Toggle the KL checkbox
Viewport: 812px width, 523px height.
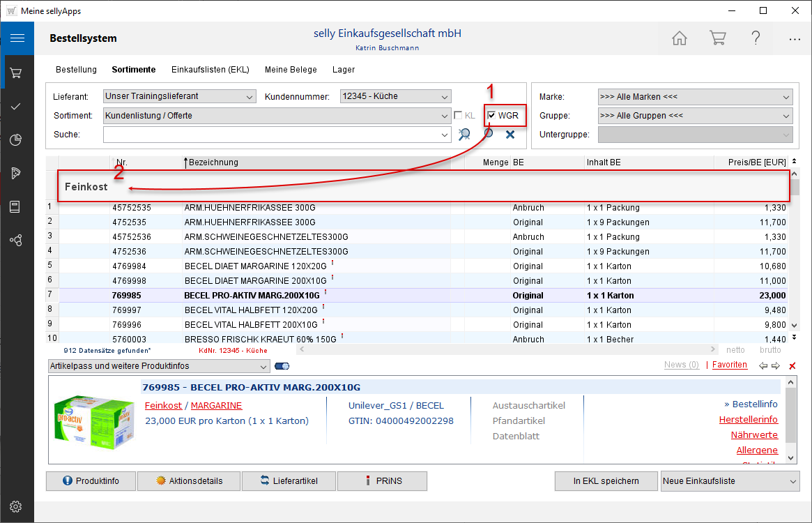[x=459, y=116]
